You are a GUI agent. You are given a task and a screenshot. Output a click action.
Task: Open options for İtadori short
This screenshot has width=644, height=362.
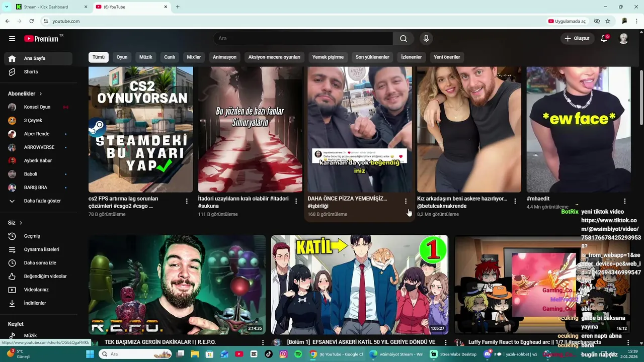(296, 201)
